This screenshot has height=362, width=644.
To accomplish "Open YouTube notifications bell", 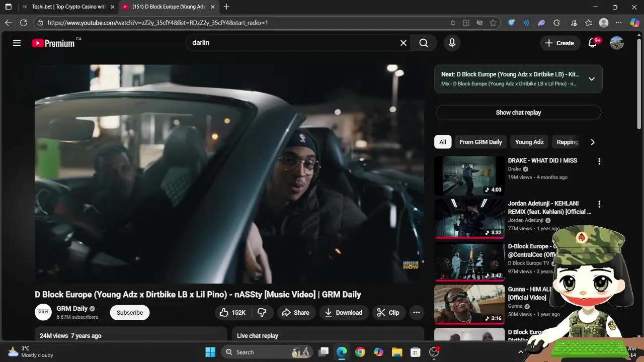I will (593, 43).
